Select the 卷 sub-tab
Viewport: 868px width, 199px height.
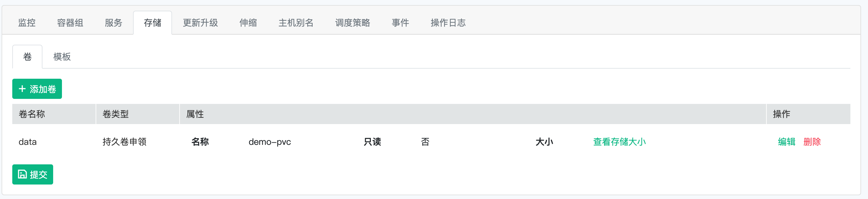coord(27,57)
